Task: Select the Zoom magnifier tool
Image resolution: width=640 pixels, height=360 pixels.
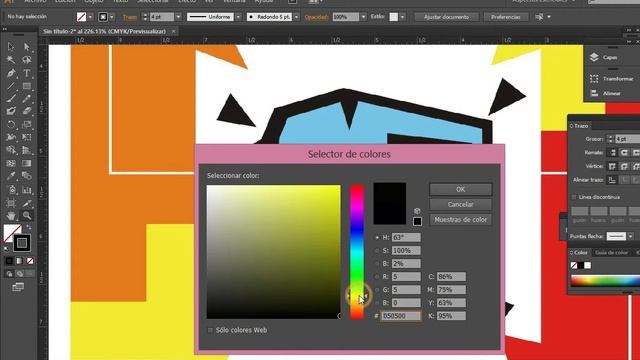Action: [27, 216]
